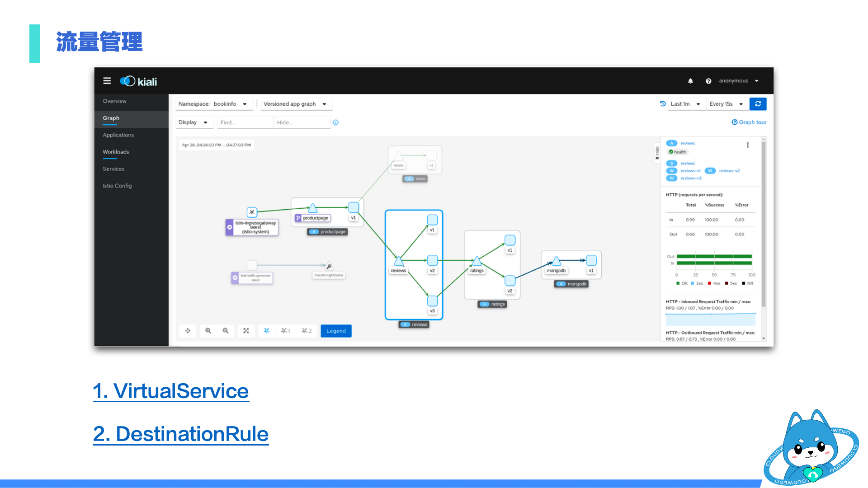Switch to the Services sidebar section
The image size is (868, 488).
(x=113, y=169)
